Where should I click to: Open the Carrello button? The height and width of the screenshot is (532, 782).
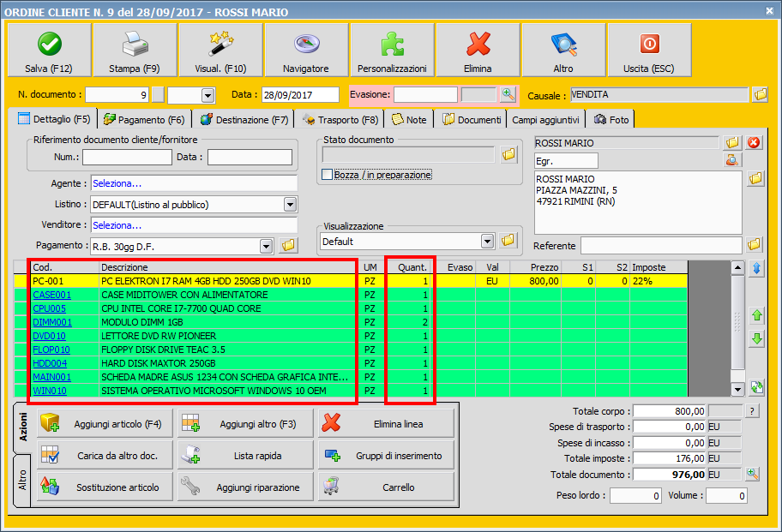386,487
